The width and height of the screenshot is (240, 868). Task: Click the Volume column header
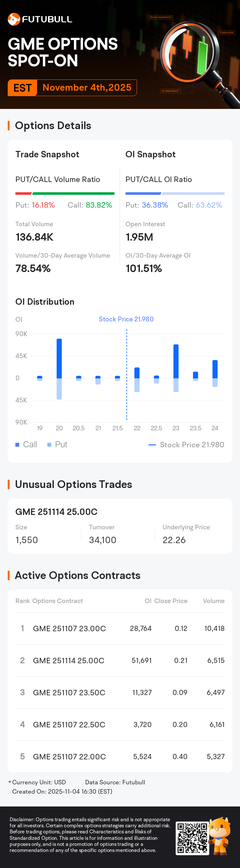pos(213,601)
